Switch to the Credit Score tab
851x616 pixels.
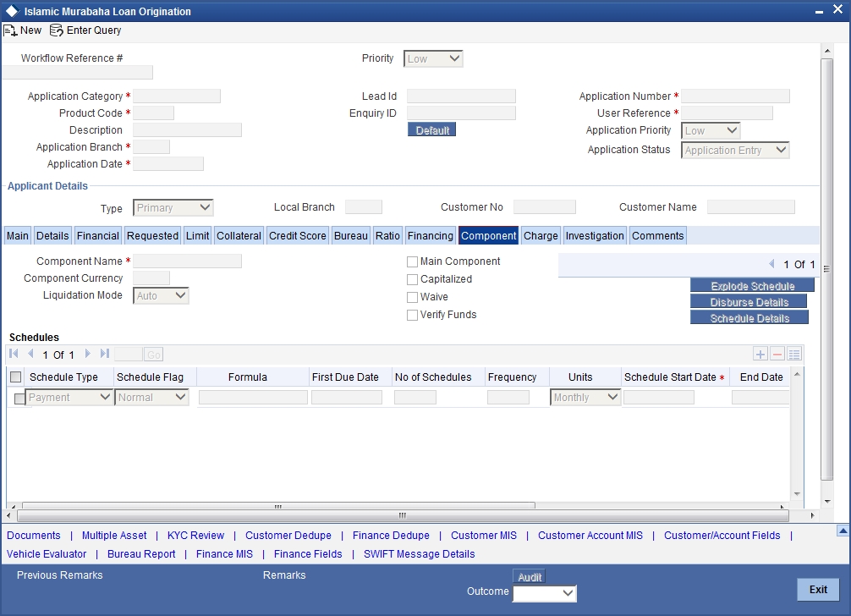[x=298, y=235]
